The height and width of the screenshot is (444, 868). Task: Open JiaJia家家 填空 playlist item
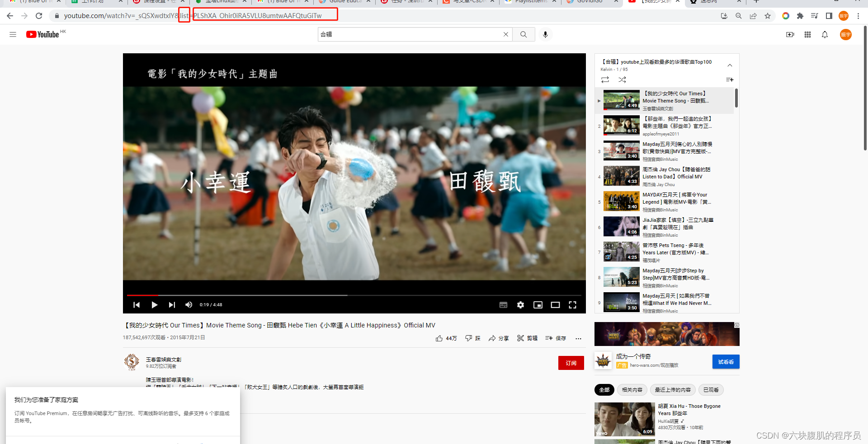coord(665,227)
